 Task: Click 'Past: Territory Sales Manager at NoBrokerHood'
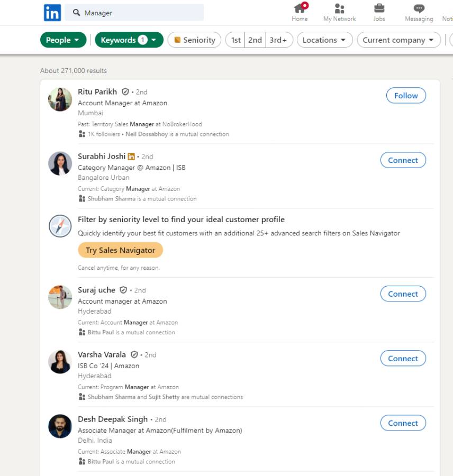point(140,124)
